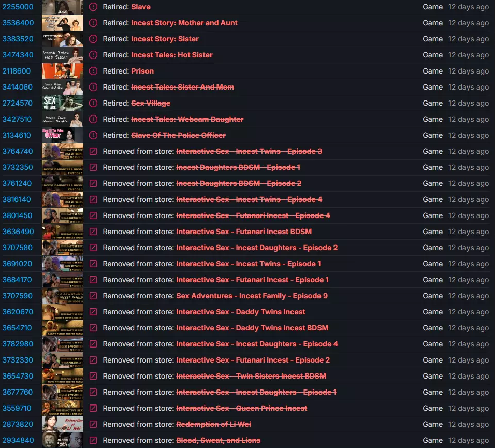Click the retired status icon for app 3414060
The height and width of the screenshot is (448, 495).
click(93, 87)
